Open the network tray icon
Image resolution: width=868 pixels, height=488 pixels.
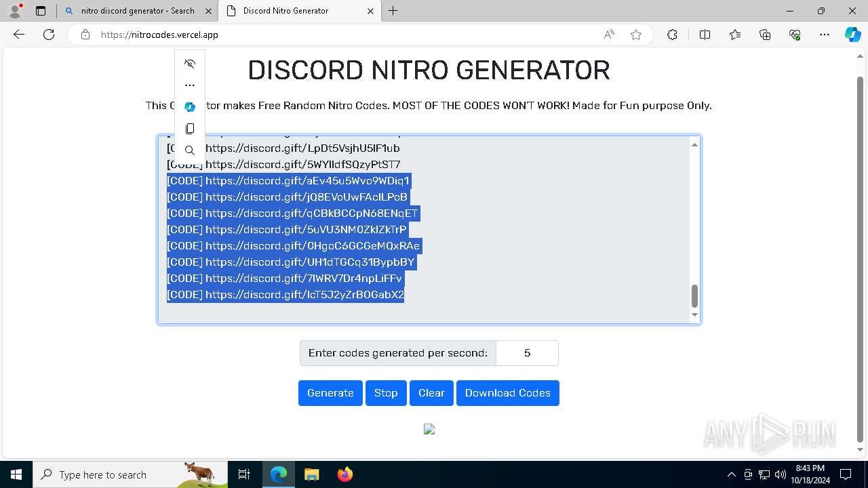click(x=764, y=474)
